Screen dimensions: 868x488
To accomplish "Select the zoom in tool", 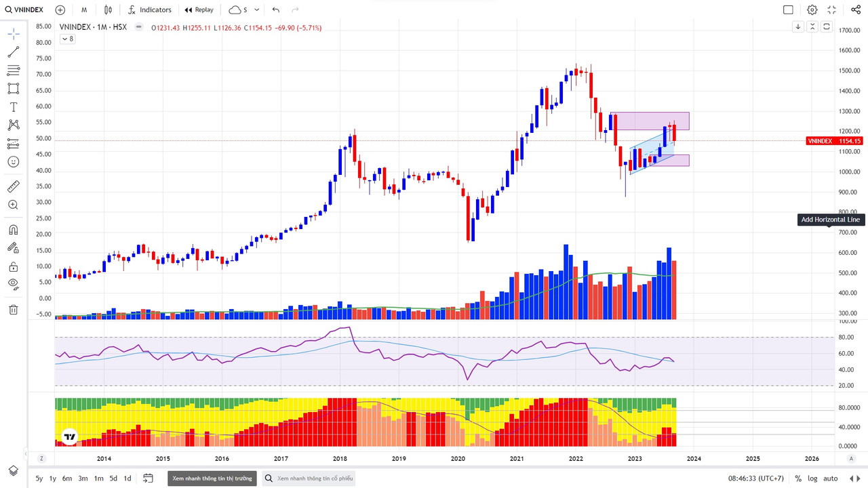I will tap(14, 205).
